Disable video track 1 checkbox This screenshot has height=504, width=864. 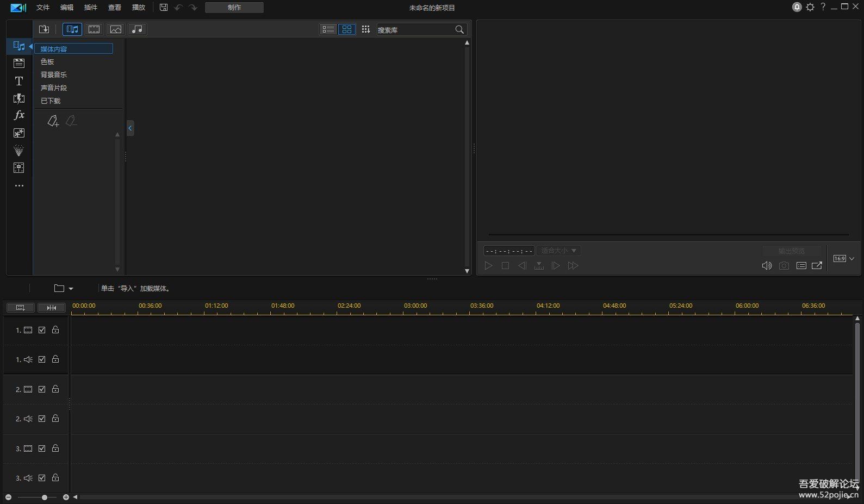42,330
